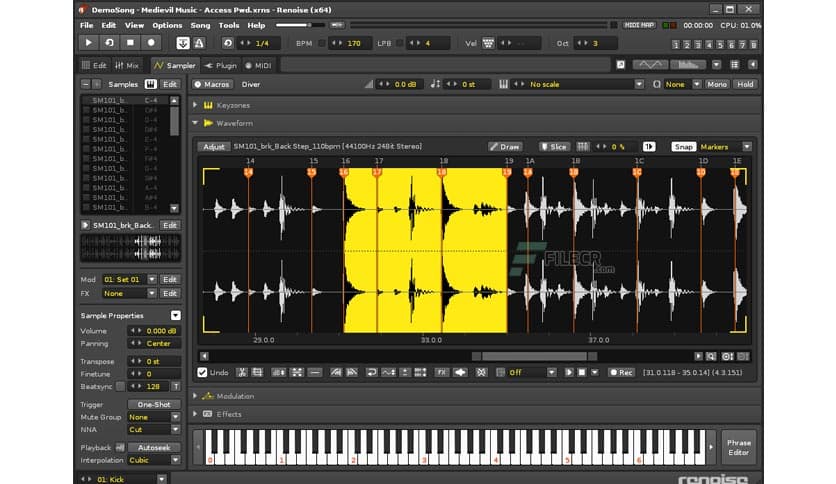Open the File menu
Image resolution: width=836 pixels, height=484 pixels.
click(86, 25)
